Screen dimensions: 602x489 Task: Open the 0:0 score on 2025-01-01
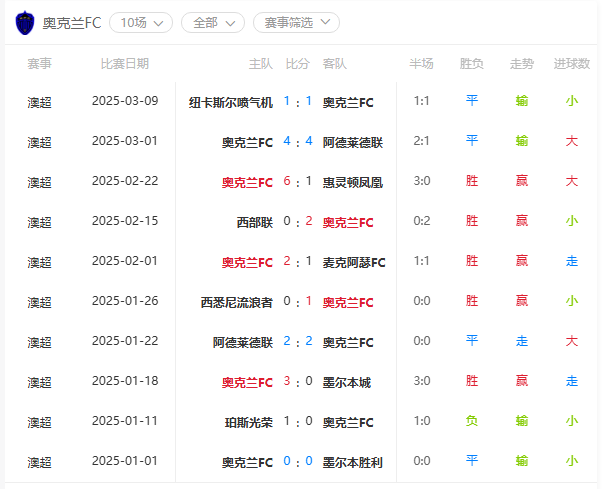tap(298, 461)
